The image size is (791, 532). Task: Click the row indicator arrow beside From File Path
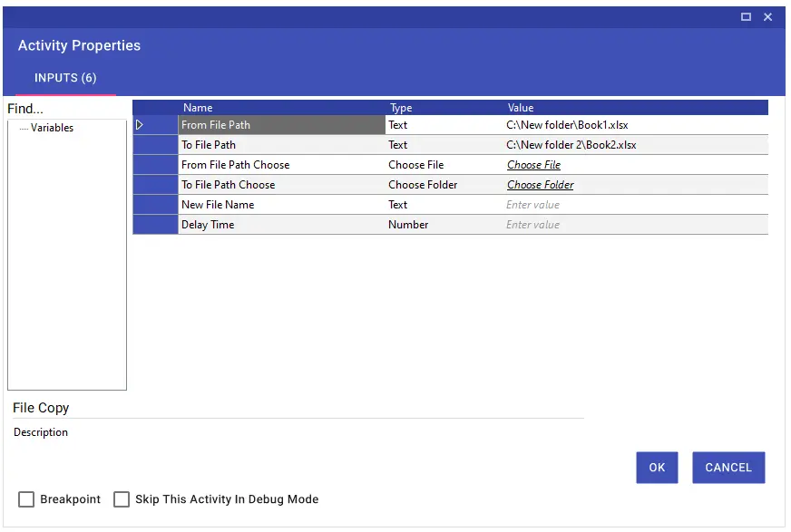point(140,125)
